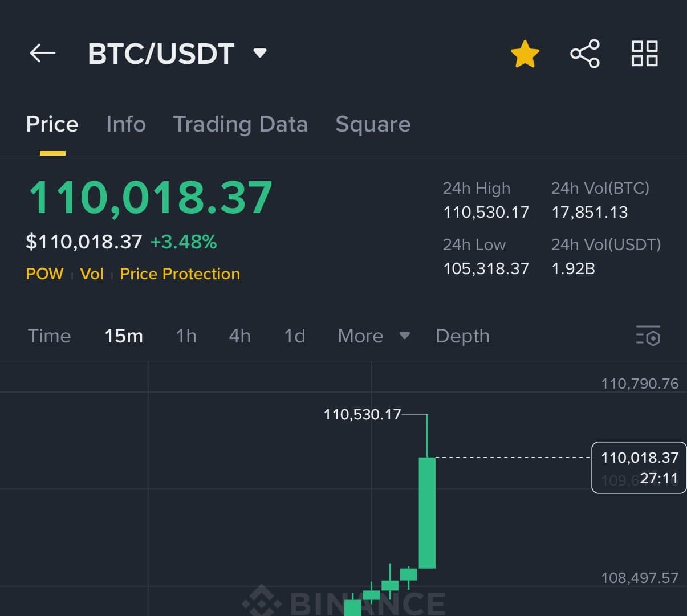Switch chart interval to 1h
This screenshot has width=687, height=616.
(186, 336)
